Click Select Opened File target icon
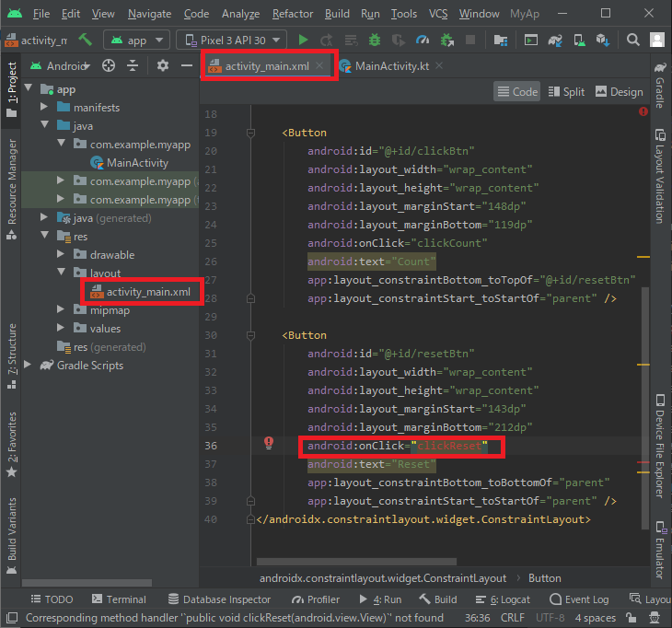This screenshot has height=628, width=672. (109, 65)
